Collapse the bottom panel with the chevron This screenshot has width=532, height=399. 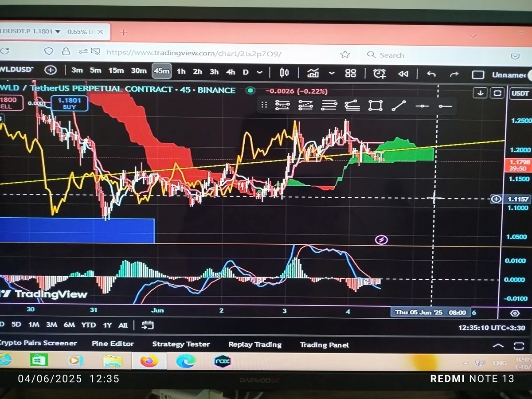pos(498,346)
